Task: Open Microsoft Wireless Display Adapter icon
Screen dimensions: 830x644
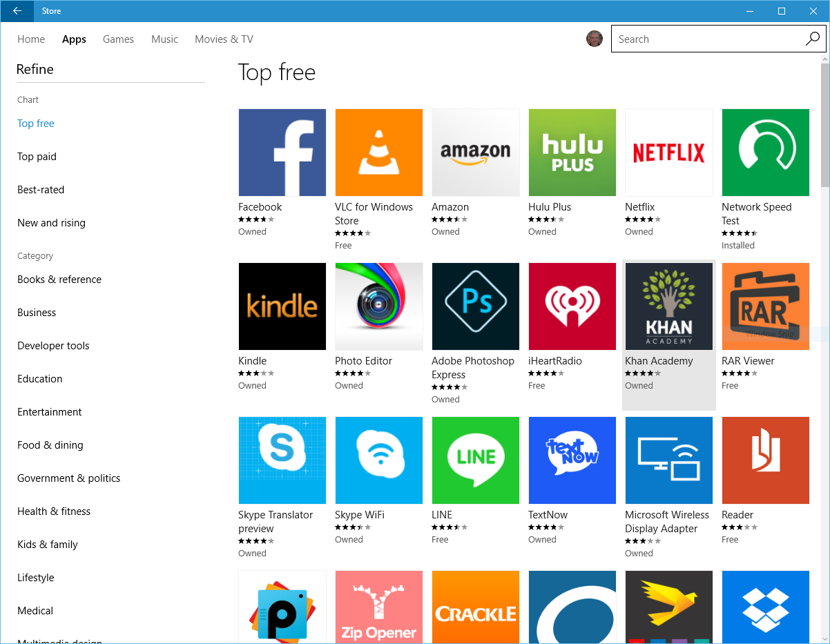Action: [x=668, y=460]
